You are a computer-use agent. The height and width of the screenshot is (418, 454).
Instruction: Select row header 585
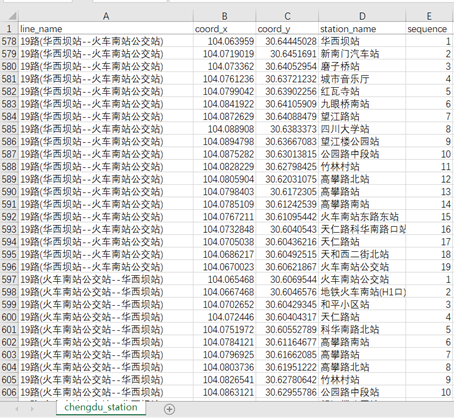point(9,129)
